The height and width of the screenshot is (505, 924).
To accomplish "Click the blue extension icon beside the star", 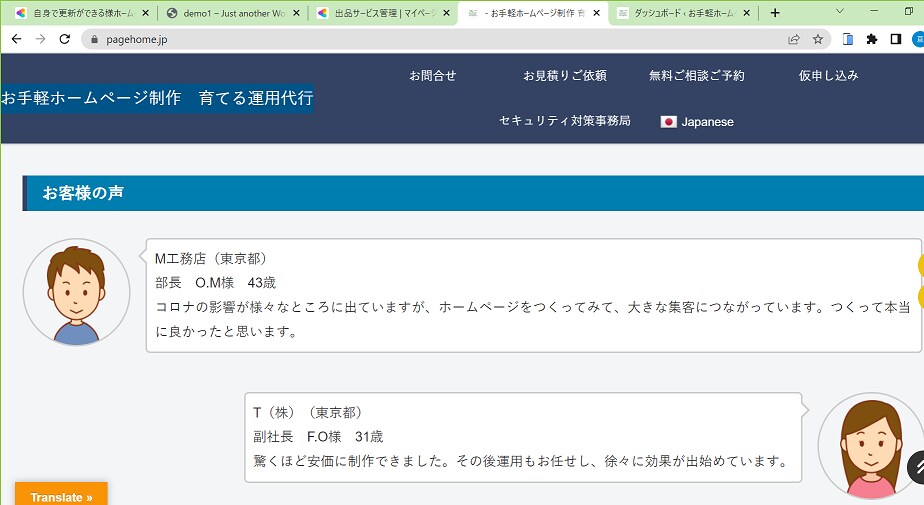I will tap(847, 39).
